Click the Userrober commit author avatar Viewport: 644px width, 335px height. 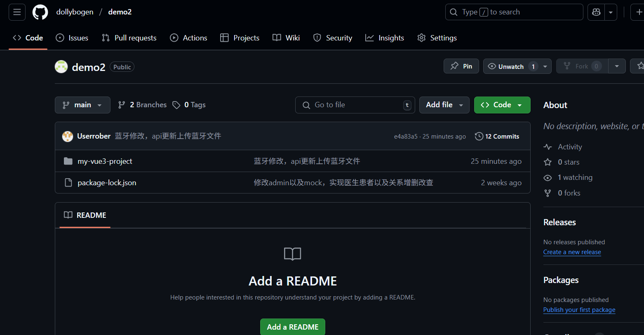[68, 137]
